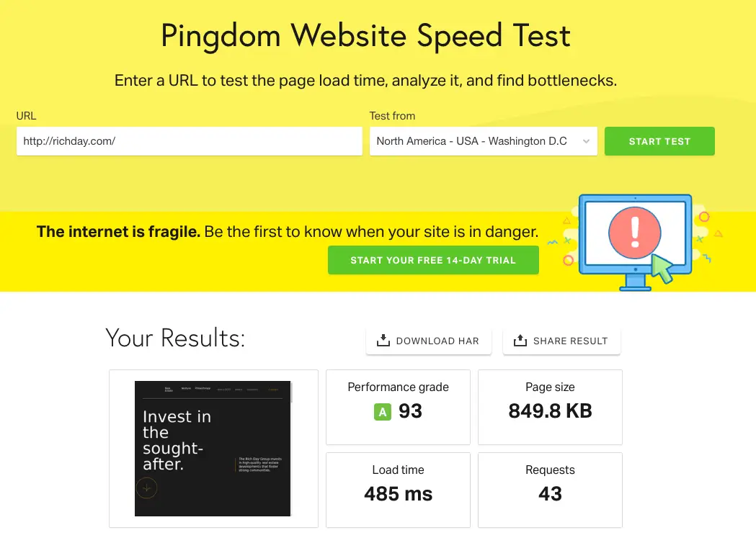Expand the location chevron arrow
This screenshot has width=756, height=543.
tap(586, 141)
